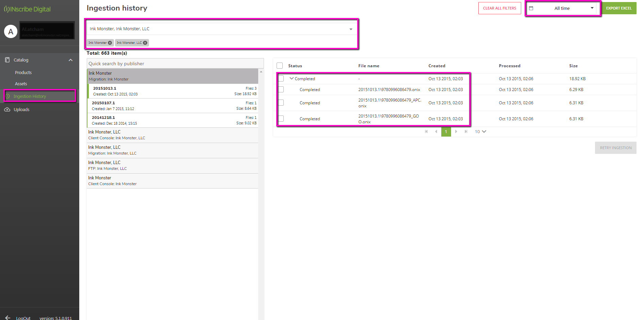Select the Uploads cloud icon
Screen dimensions: 644x320
[8, 109]
